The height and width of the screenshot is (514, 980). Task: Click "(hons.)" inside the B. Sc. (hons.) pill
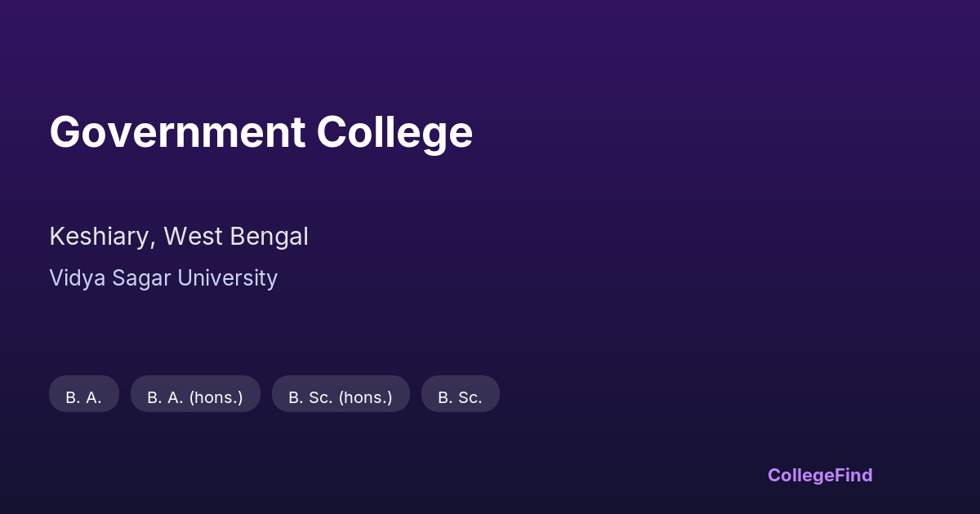364,397
